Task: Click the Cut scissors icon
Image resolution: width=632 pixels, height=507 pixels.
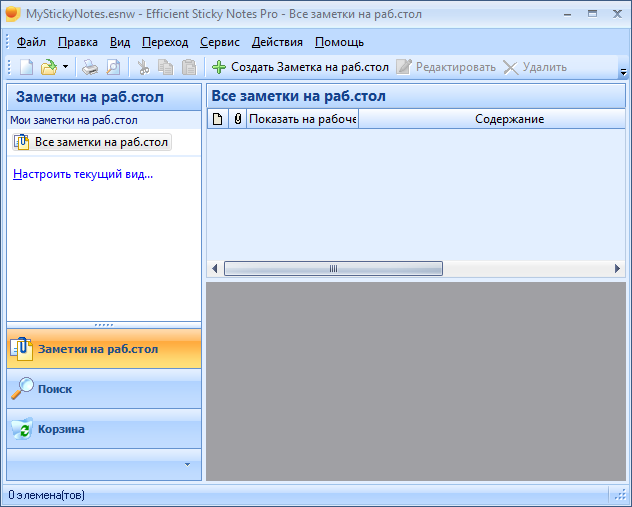Action: [143, 67]
